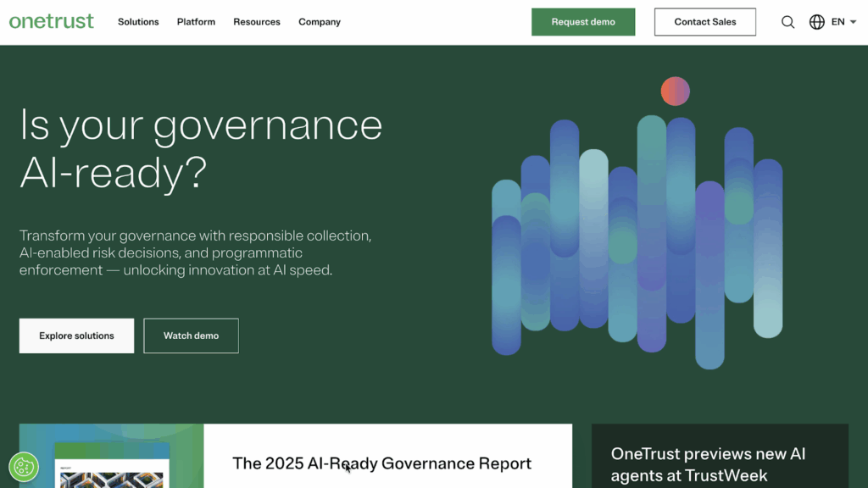868x488 pixels.
Task: Open The 2025 AI-Ready Governance Report
Action: click(381, 463)
